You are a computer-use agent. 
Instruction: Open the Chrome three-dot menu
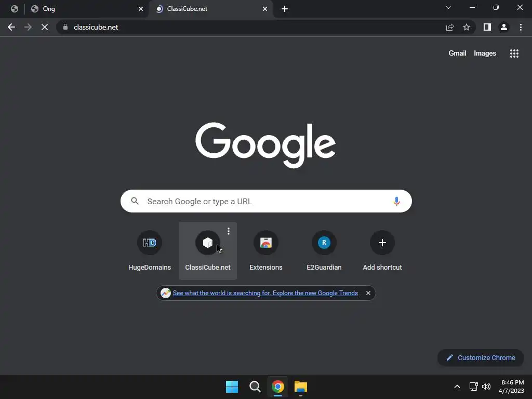click(x=521, y=27)
